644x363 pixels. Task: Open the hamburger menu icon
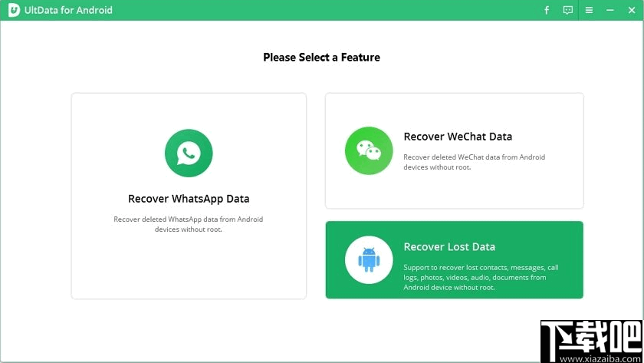pyautogui.click(x=589, y=10)
